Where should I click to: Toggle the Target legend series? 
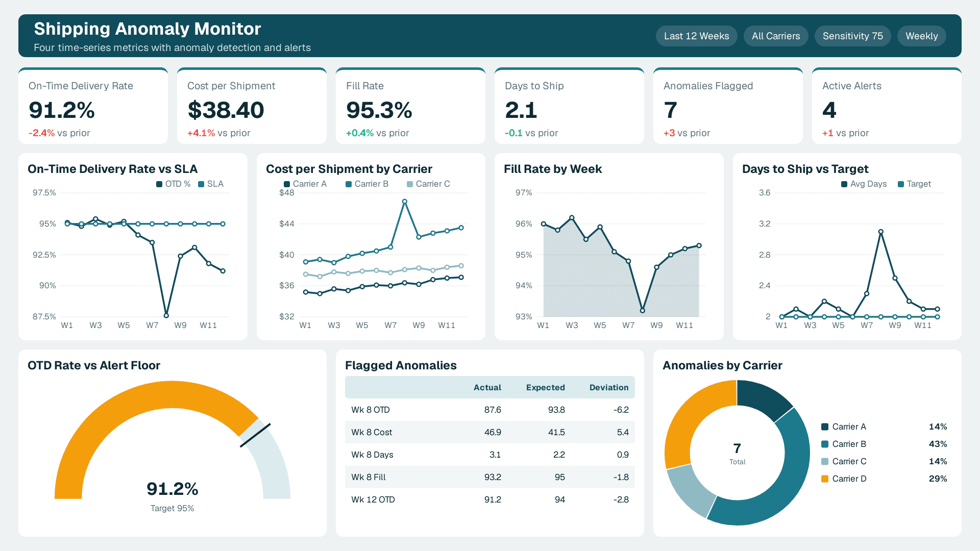coord(914,184)
